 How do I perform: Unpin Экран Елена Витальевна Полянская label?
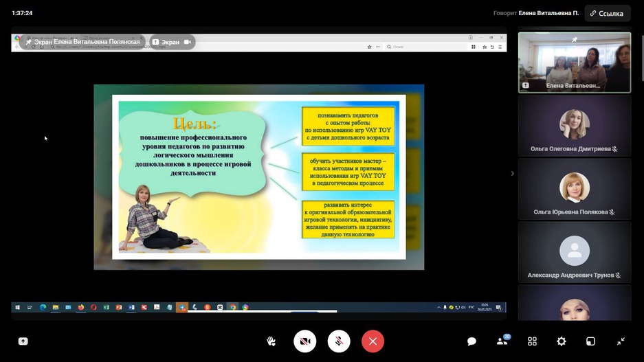click(82, 42)
